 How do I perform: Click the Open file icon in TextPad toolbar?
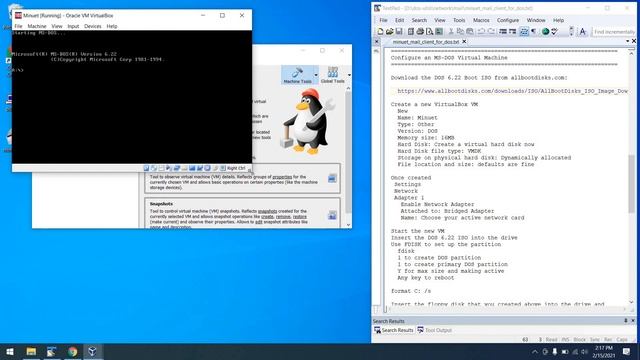[389, 31]
